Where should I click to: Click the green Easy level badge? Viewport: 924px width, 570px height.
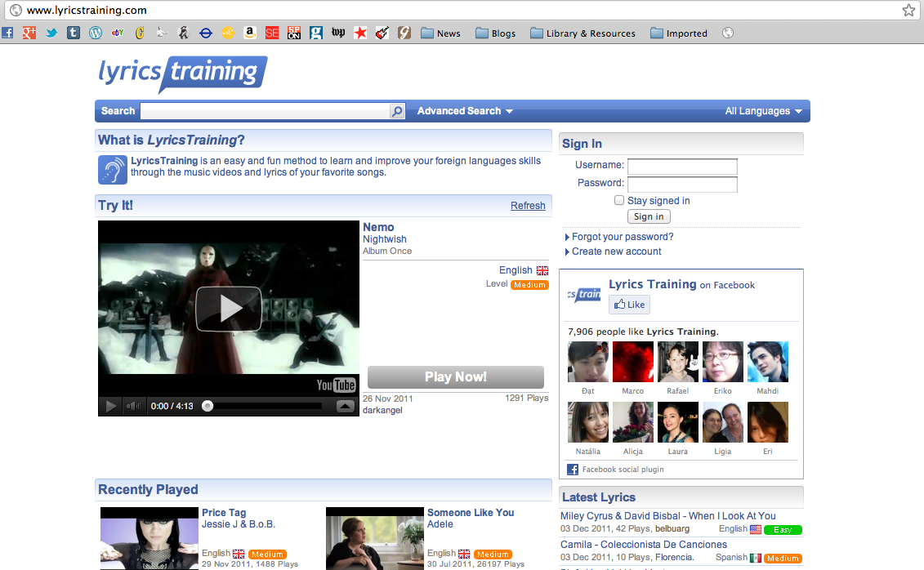(783, 529)
